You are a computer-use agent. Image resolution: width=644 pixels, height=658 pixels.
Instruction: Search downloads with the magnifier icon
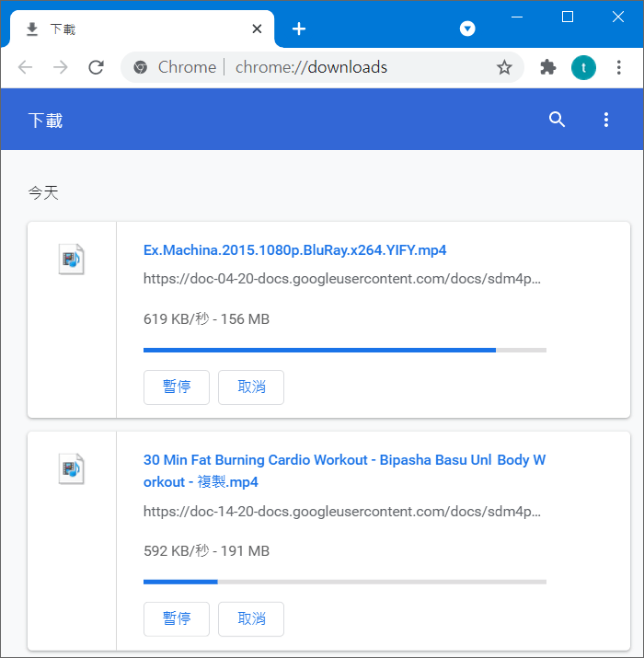pos(557,120)
